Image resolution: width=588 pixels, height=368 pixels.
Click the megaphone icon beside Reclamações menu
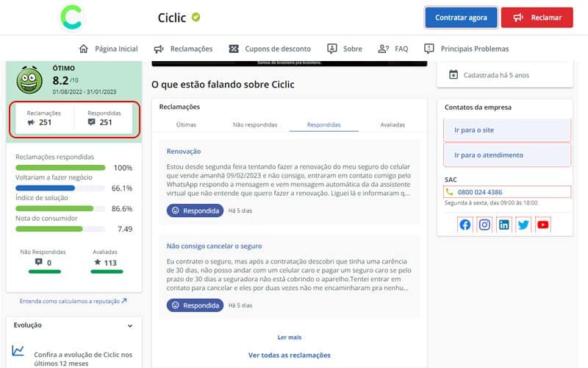pos(159,49)
